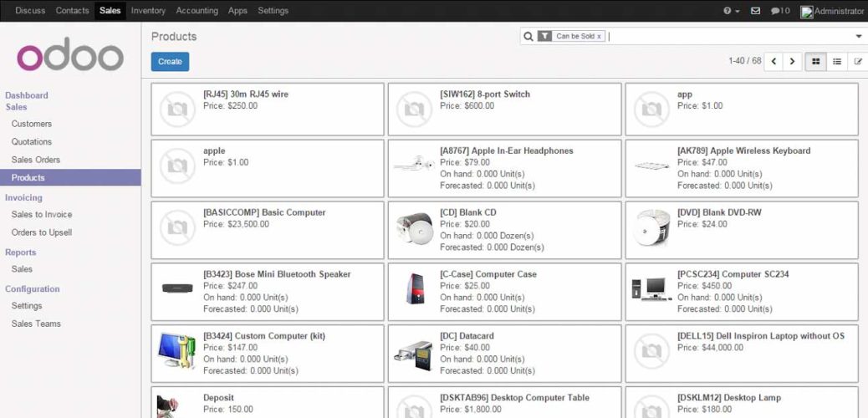868x418 pixels.
Task: Open Sales Teams in the sidebar
Action: click(36, 324)
